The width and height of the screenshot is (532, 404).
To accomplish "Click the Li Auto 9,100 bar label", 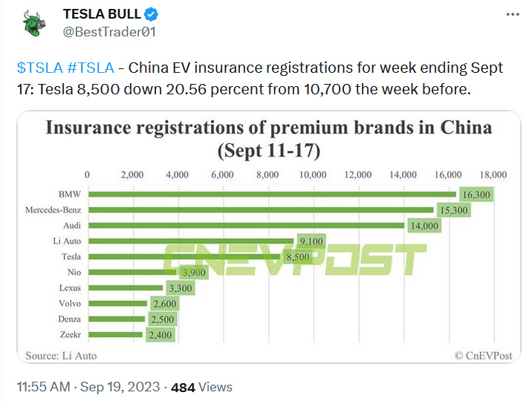I will tap(312, 241).
